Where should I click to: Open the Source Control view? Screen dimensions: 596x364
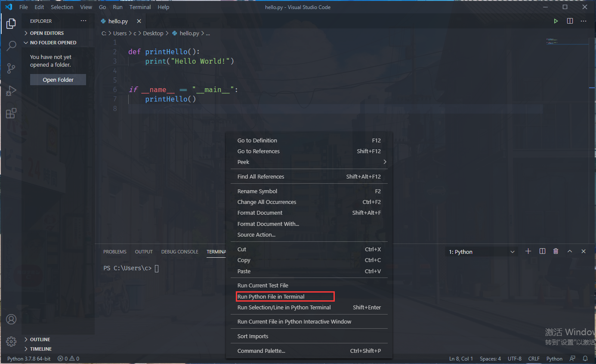(11, 68)
